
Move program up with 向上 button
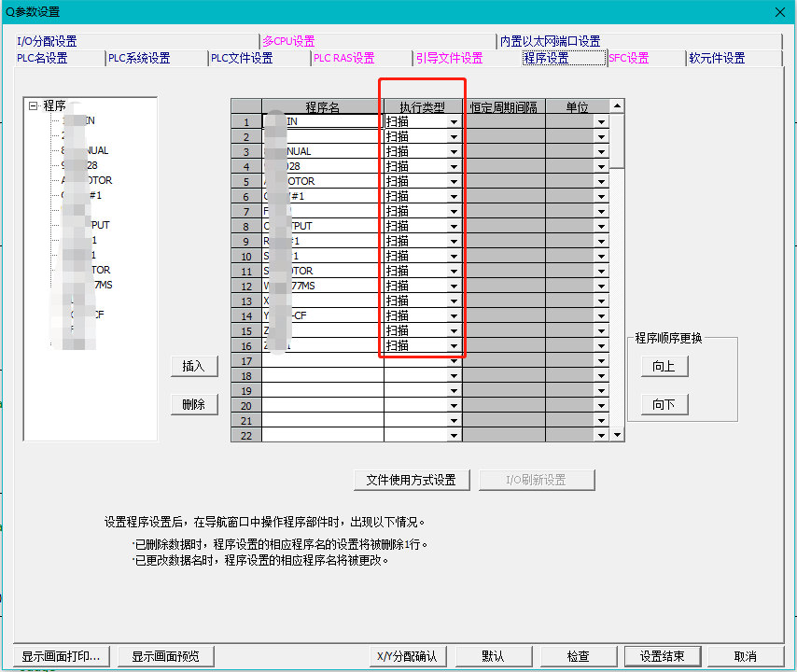pyautogui.click(x=664, y=367)
